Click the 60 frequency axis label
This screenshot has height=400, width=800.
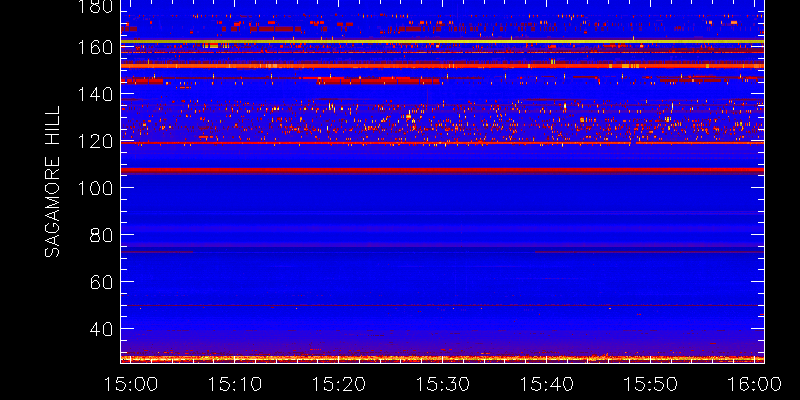pos(102,282)
